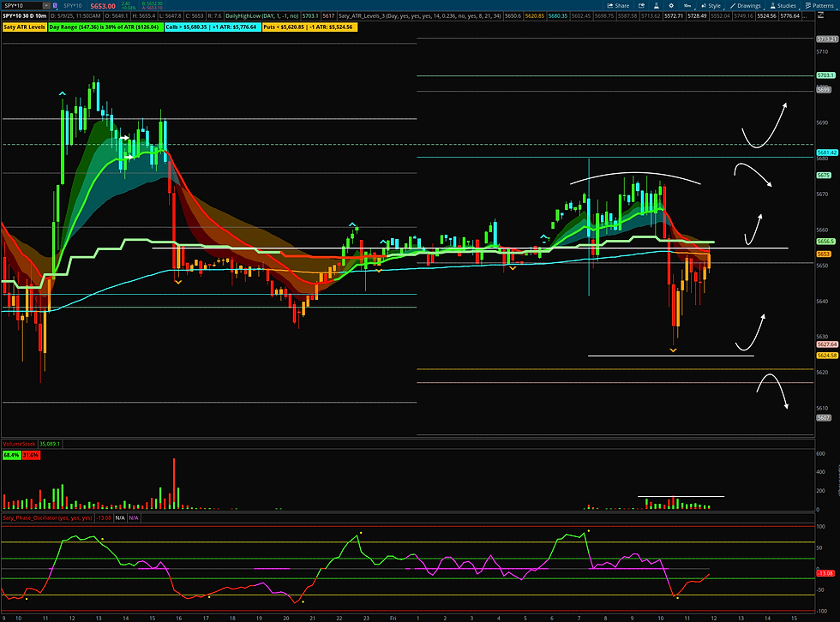Click the 5713.21 price axis bubble
This screenshot has width=840, height=622.
[x=826, y=39]
